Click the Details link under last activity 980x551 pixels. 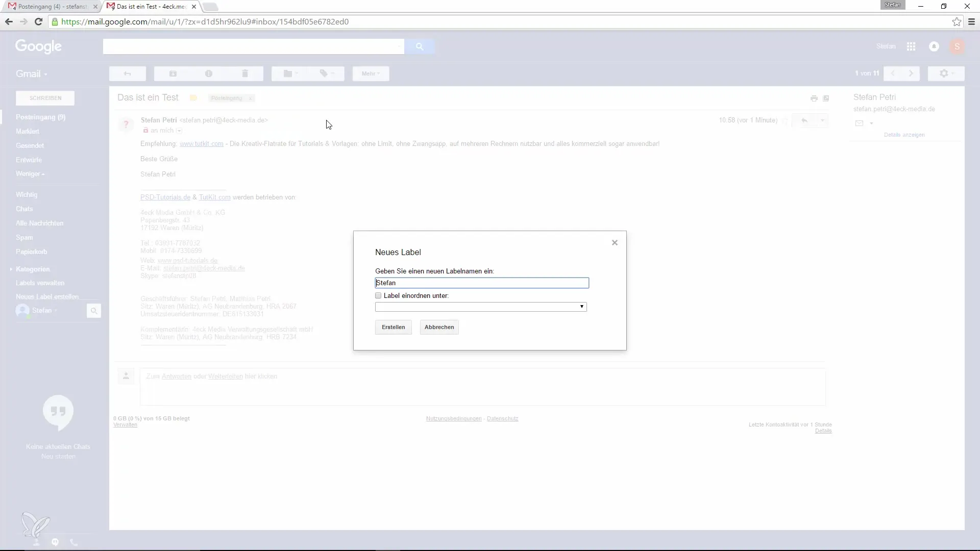(823, 431)
